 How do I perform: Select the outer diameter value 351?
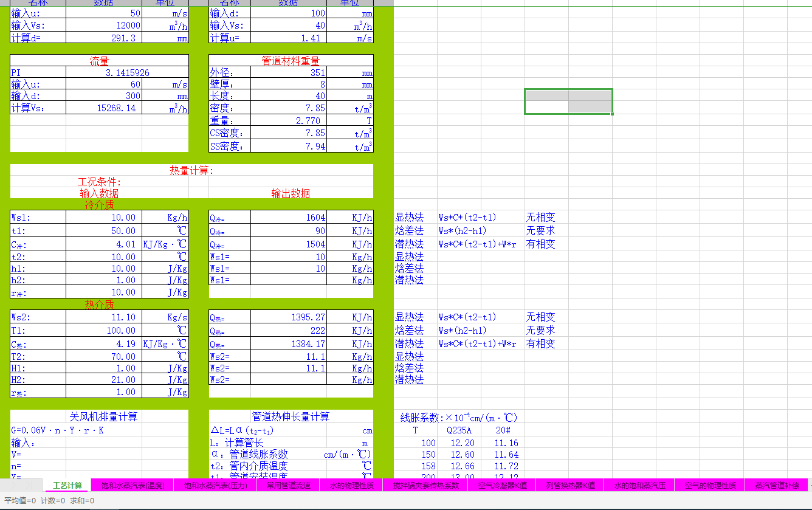(289, 73)
